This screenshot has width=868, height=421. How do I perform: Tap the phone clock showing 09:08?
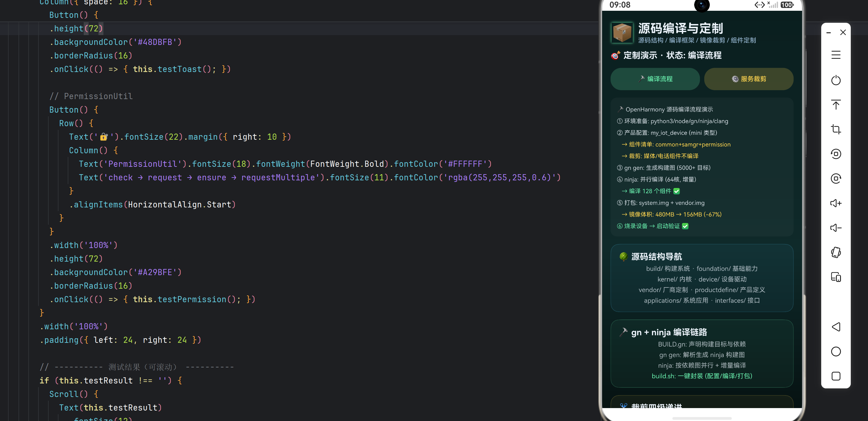point(620,5)
